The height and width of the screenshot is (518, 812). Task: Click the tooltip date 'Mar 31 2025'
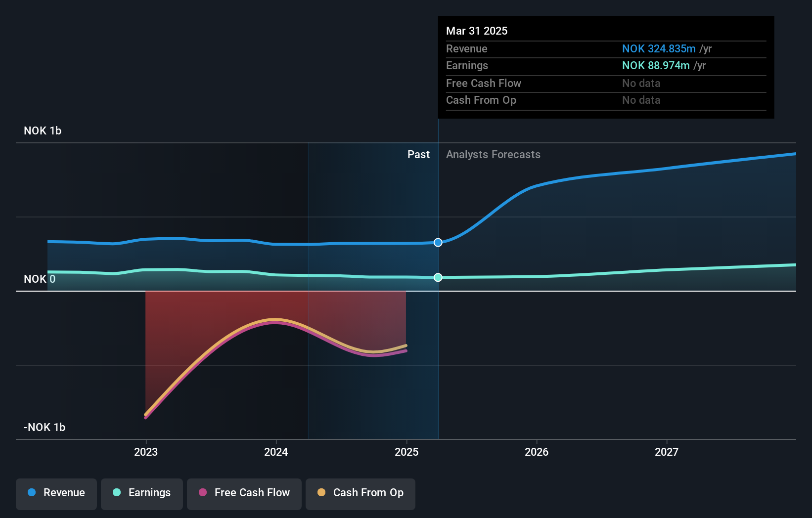tap(477, 31)
